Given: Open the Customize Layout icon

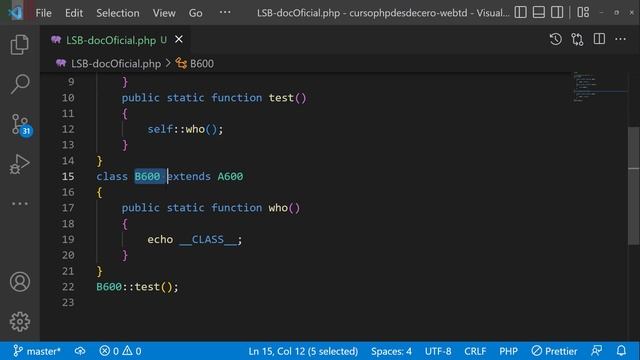Looking at the screenshot, I should [583, 13].
